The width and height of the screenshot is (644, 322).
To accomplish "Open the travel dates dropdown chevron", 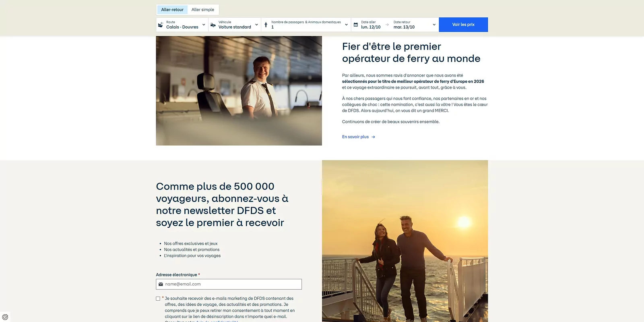I will (434, 25).
